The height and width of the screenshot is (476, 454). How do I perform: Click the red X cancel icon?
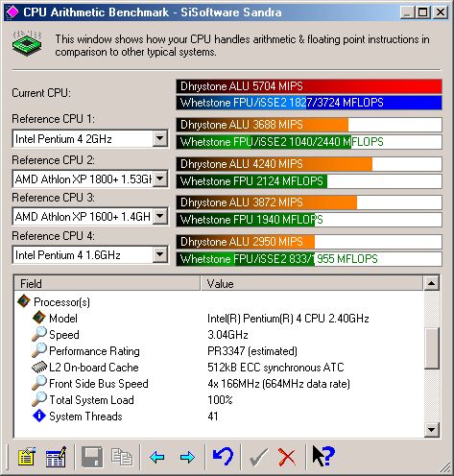(x=287, y=457)
